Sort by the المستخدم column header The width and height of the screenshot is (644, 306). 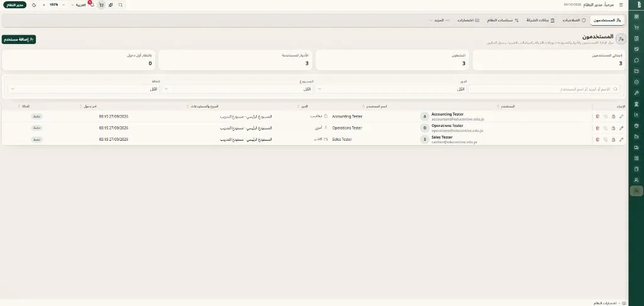coord(506,106)
